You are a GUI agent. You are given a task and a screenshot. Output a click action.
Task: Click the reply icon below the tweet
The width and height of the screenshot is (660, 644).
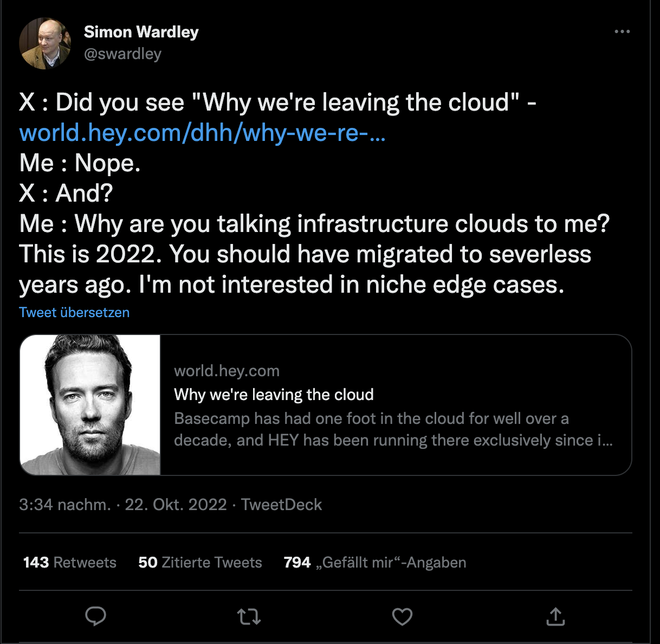(x=96, y=616)
